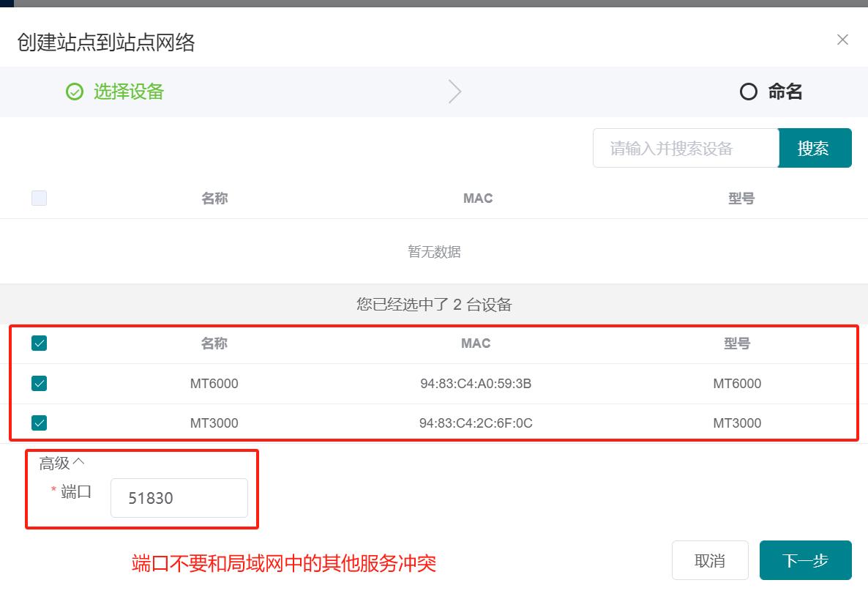The height and width of the screenshot is (591, 868).
Task: Click the 请输入并搜索设备 search box
Action: click(685, 147)
